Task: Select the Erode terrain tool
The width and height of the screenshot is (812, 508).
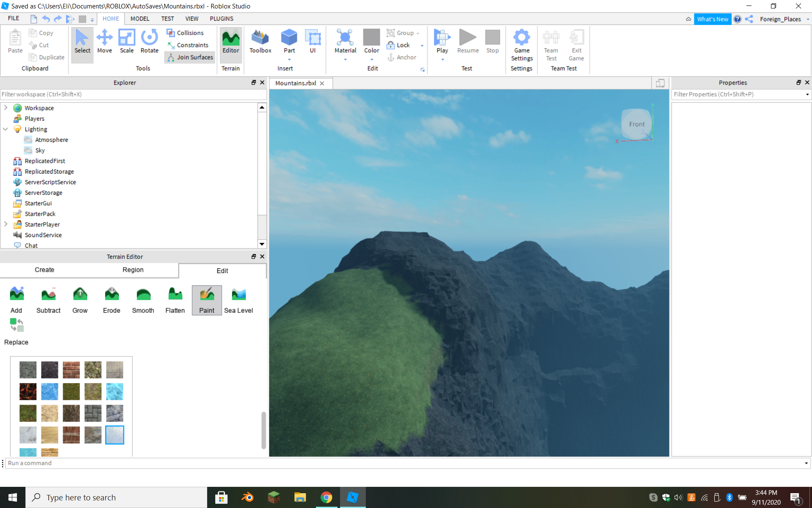Action: tap(112, 300)
